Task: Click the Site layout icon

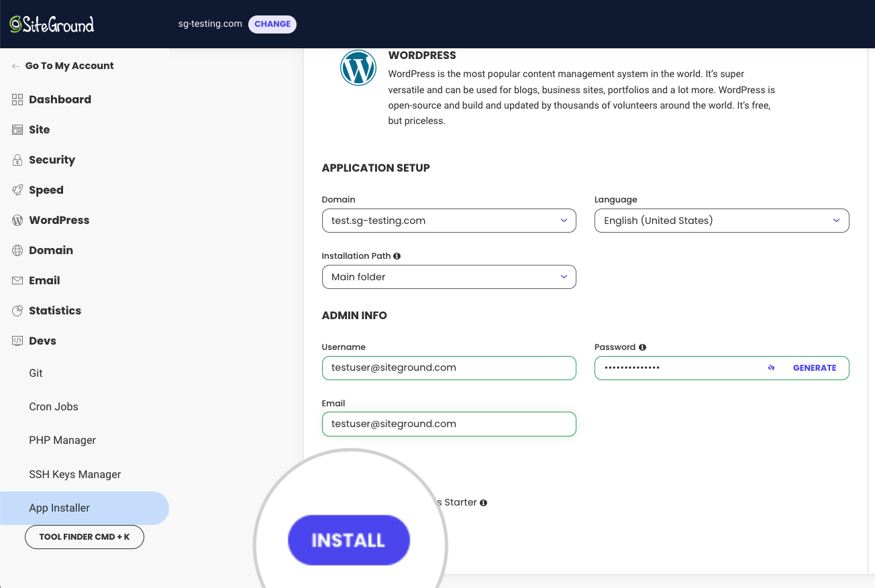Action: (17, 129)
